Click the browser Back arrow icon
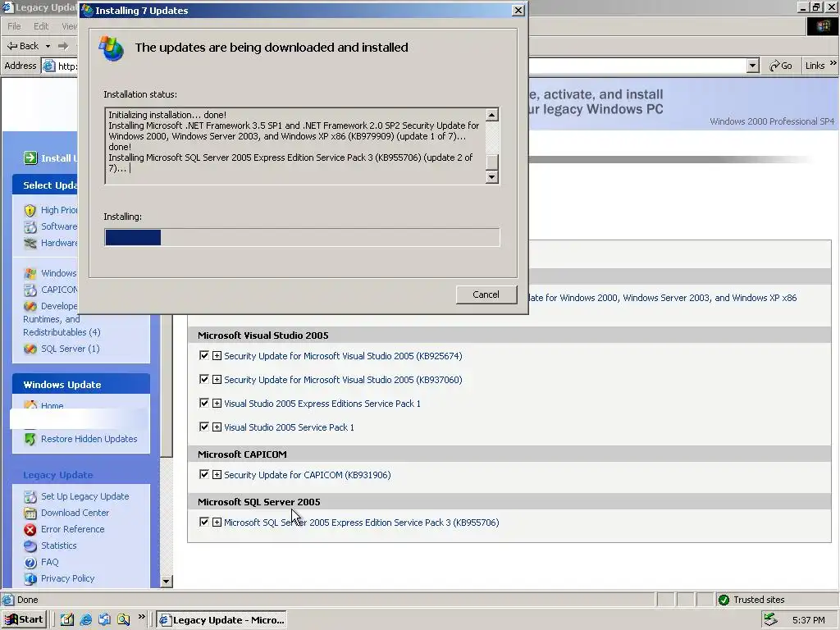 11,46
